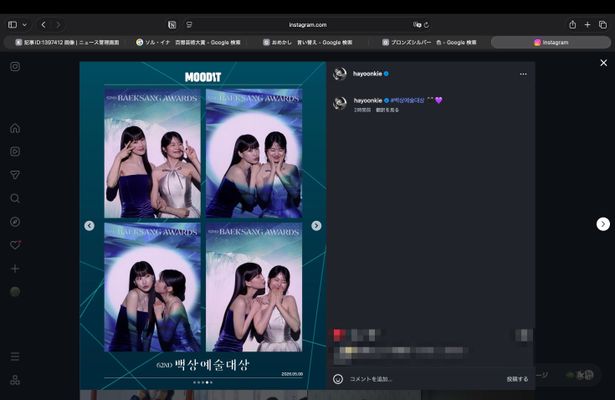Open the sidebar options dropdown arrow

[25, 25]
